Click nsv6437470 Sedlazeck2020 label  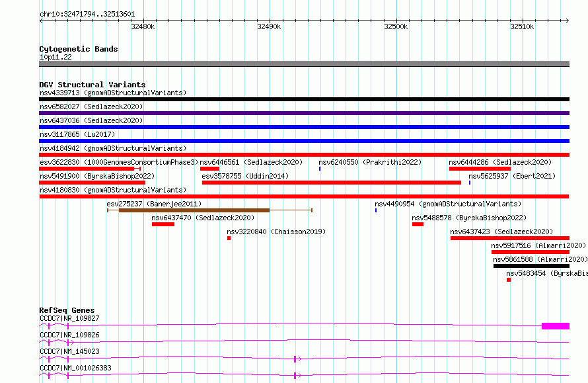tap(203, 218)
